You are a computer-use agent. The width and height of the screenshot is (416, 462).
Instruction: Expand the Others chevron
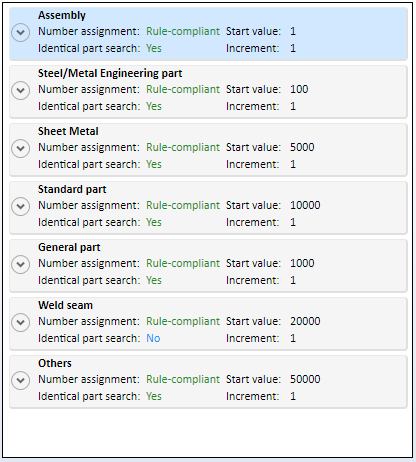coord(21,380)
